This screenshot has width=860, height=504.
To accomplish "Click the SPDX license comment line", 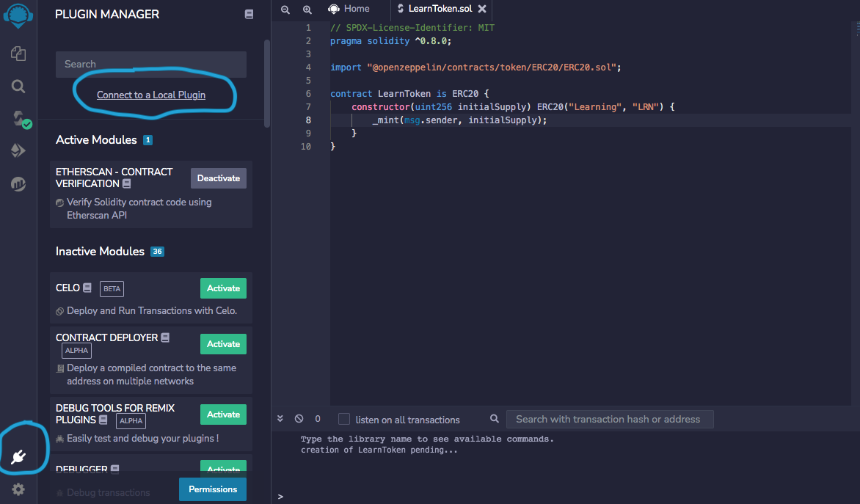I will (x=412, y=28).
